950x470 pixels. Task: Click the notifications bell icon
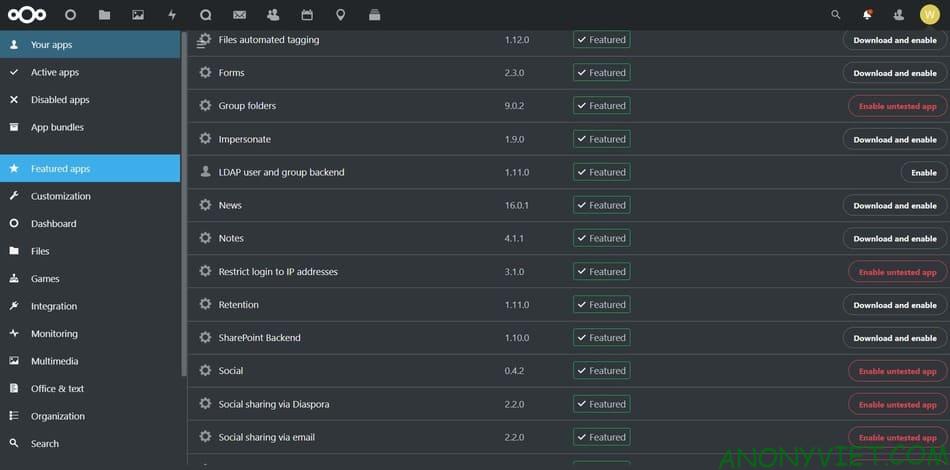[867, 15]
